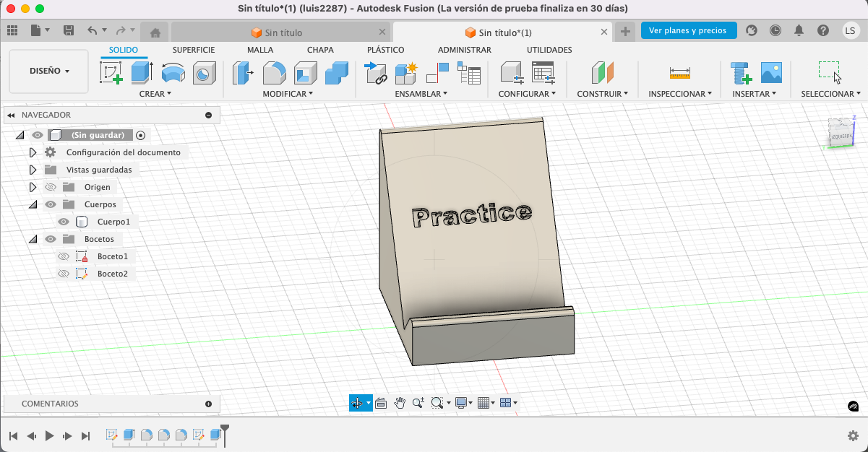Show the Boceto1 sketch
The height and width of the screenshot is (452, 868).
64,256
